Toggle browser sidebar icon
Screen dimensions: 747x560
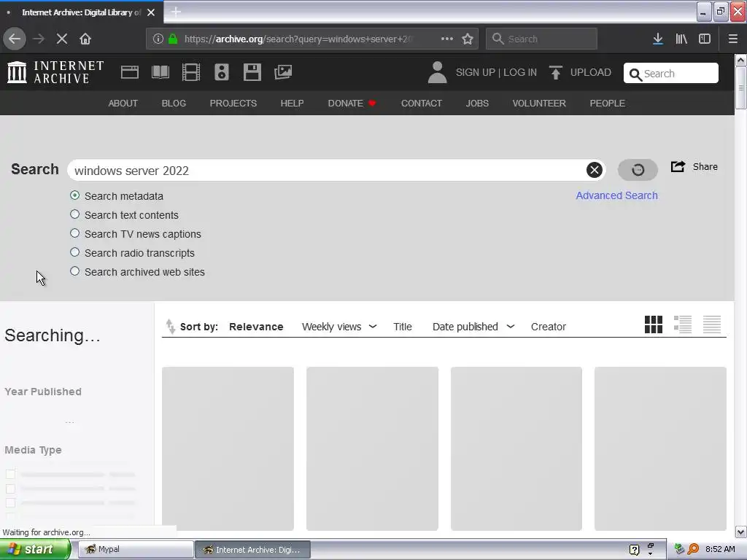[x=705, y=39]
